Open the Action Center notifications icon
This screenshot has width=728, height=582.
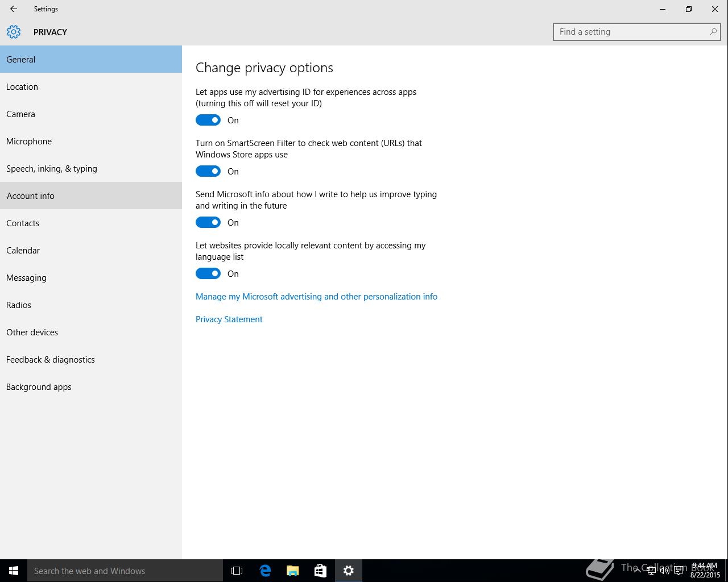click(679, 571)
